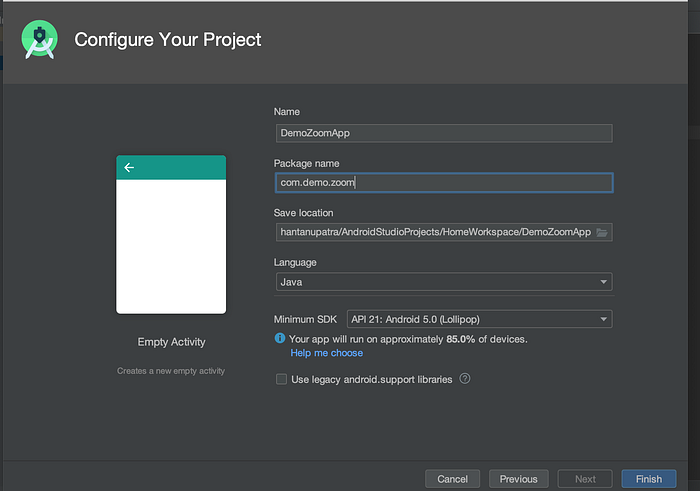Screen dimensions: 700x491
Task: Click the Finish button
Action: pyautogui.click(x=648, y=479)
